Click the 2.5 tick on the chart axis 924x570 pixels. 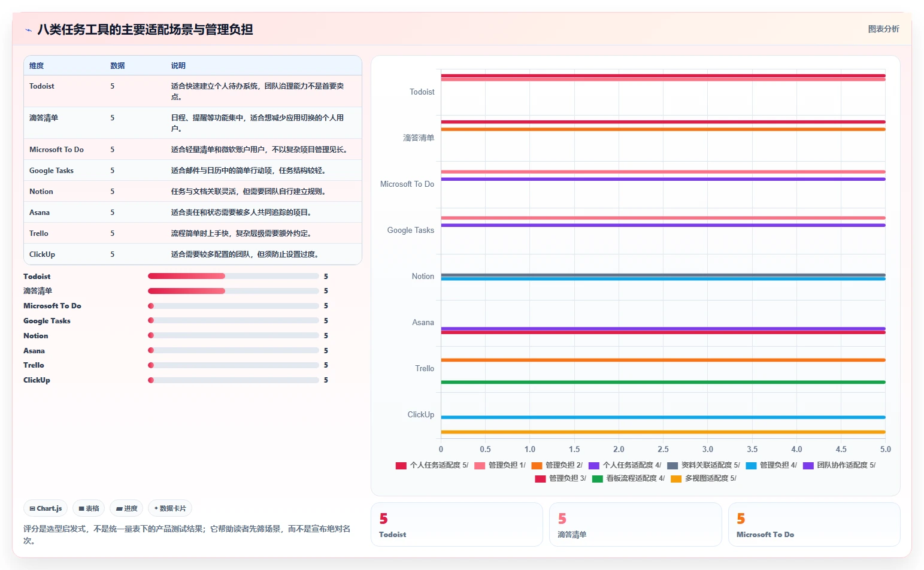tap(663, 449)
